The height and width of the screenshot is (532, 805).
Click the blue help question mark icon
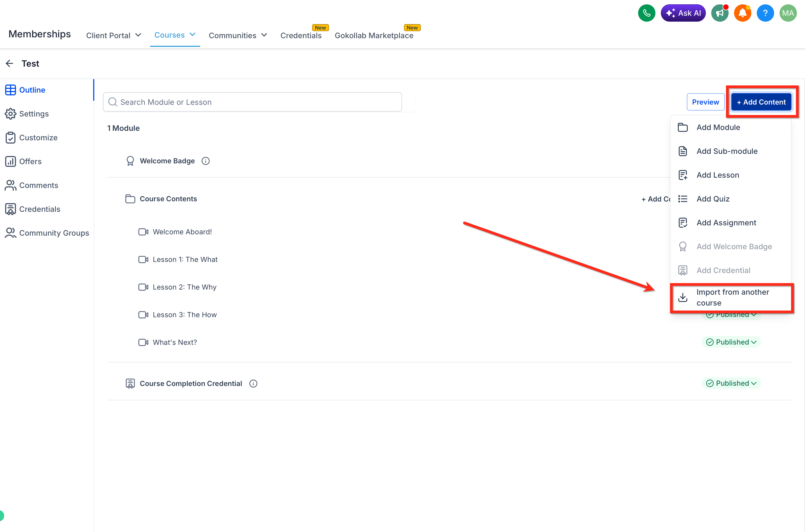coord(765,13)
